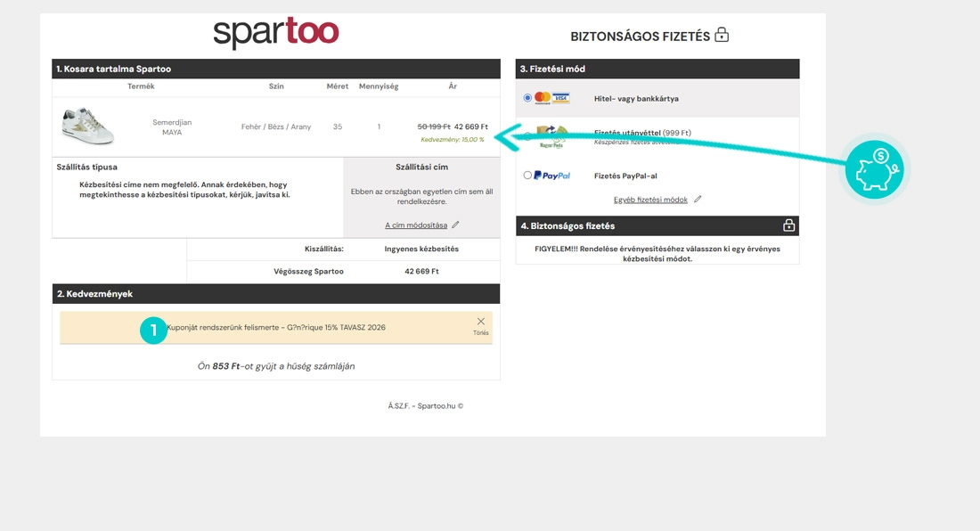Click BIZTONSÁGOS FIZETÉS heading text
This screenshot has height=531, width=980.
pyautogui.click(x=640, y=37)
